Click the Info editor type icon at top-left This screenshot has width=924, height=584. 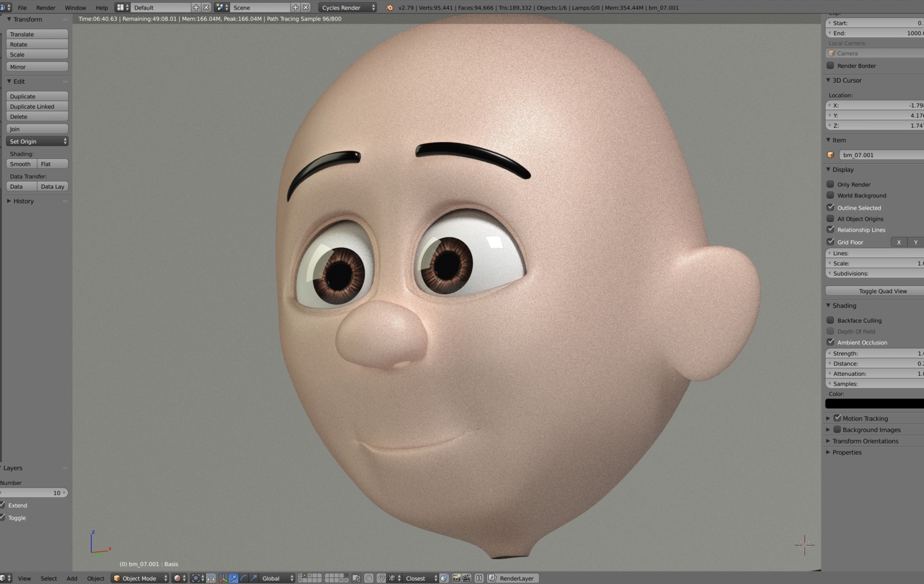pos(5,8)
